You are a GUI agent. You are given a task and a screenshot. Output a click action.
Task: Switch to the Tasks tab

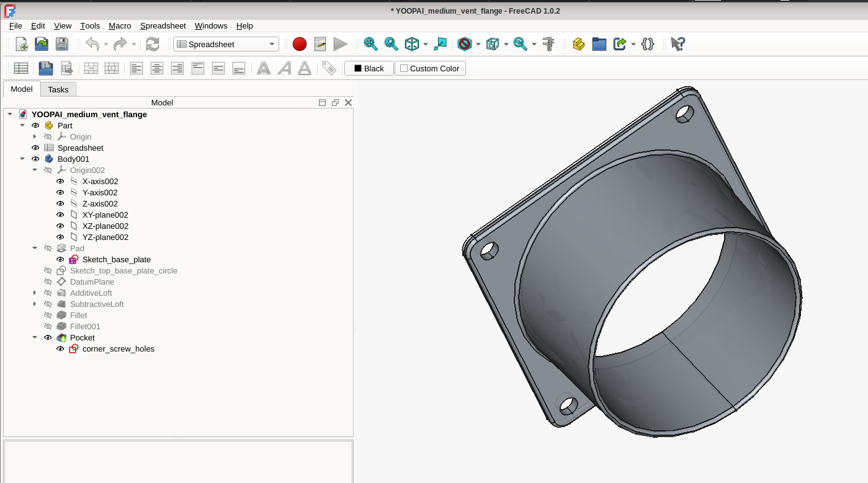pyautogui.click(x=58, y=89)
